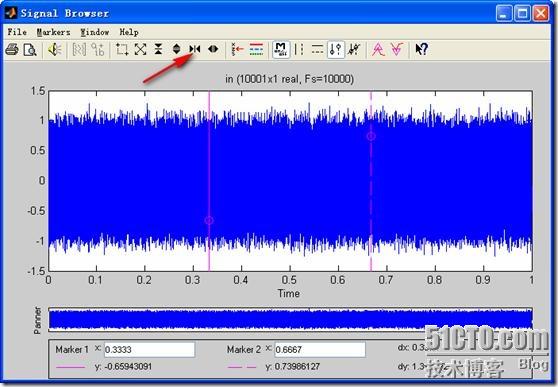558x387 pixels.
Task: Enable Track and Slope markers mode
Action: (354, 49)
